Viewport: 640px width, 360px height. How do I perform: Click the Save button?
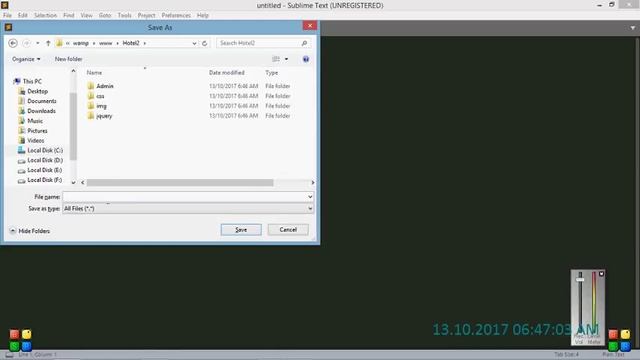(241, 230)
